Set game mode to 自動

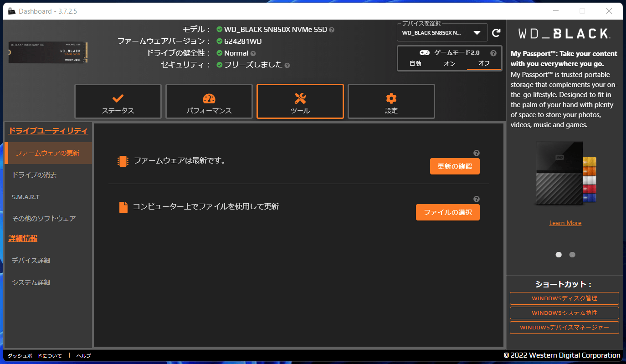pyautogui.click(x=416, y=64)
